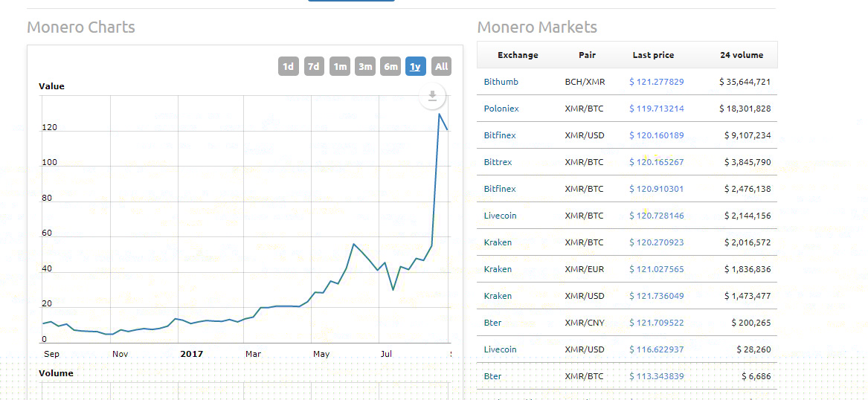Viewport: 868px width, 400px height.
Task: Click Bitfinex XMR/USD exchange link
Action: pos(500,135)
